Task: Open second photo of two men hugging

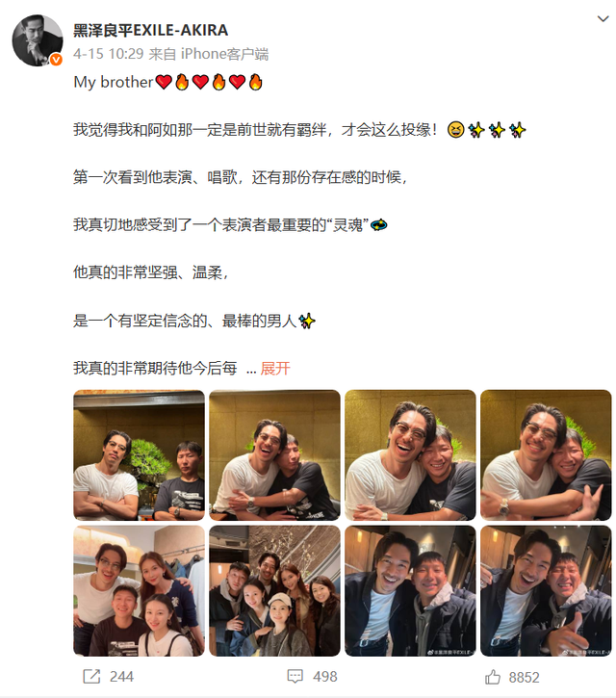Action: point(274,455)
